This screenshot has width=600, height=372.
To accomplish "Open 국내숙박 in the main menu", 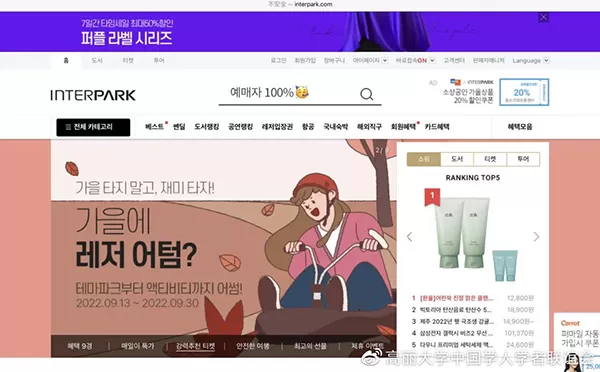I will coord(336,127).
